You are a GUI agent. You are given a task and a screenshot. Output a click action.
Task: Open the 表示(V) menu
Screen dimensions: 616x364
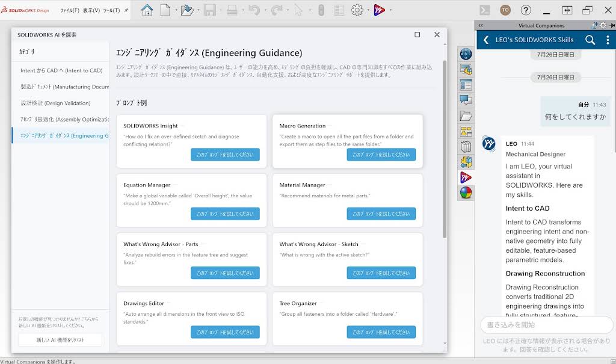(x=91, y=11)
